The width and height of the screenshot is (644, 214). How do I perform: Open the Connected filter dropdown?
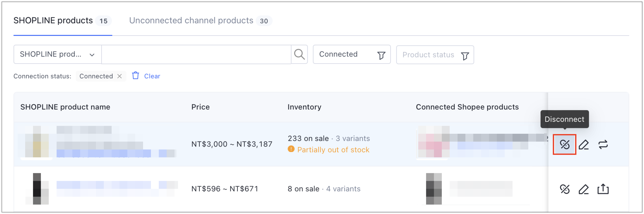point(352,54)
